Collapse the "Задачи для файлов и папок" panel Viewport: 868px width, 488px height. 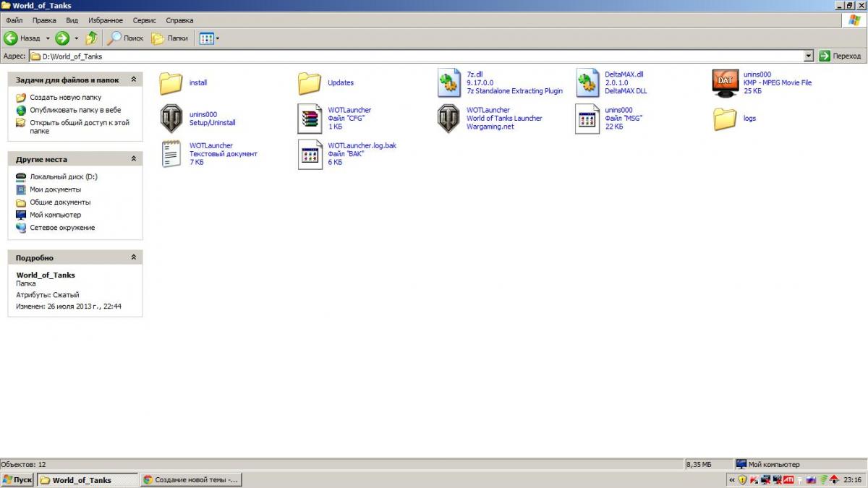[133, 80]
